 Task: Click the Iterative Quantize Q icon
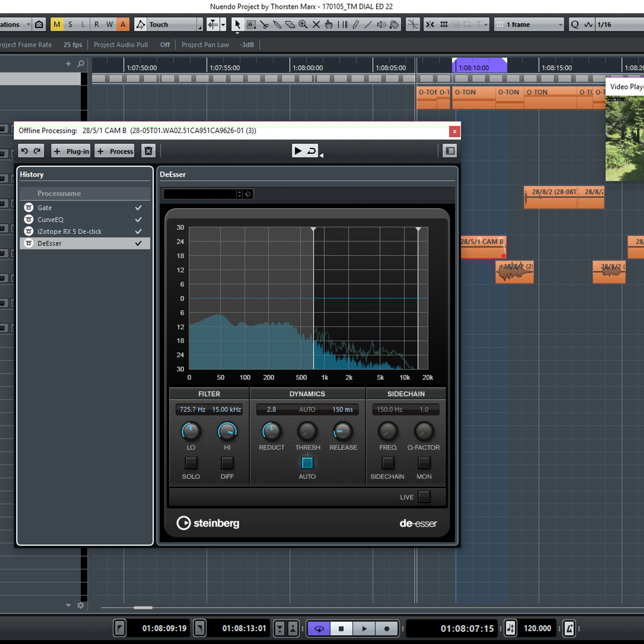tap(575, 25)
